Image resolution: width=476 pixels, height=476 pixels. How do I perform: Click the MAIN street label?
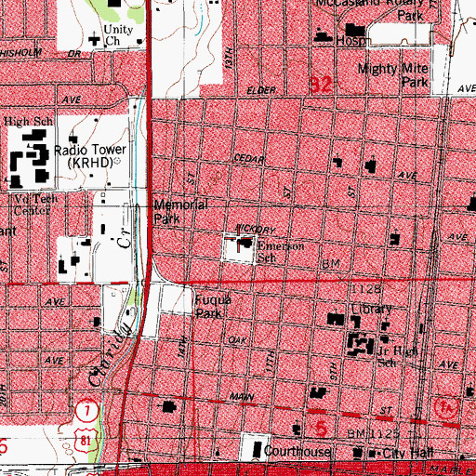(242, 397)
